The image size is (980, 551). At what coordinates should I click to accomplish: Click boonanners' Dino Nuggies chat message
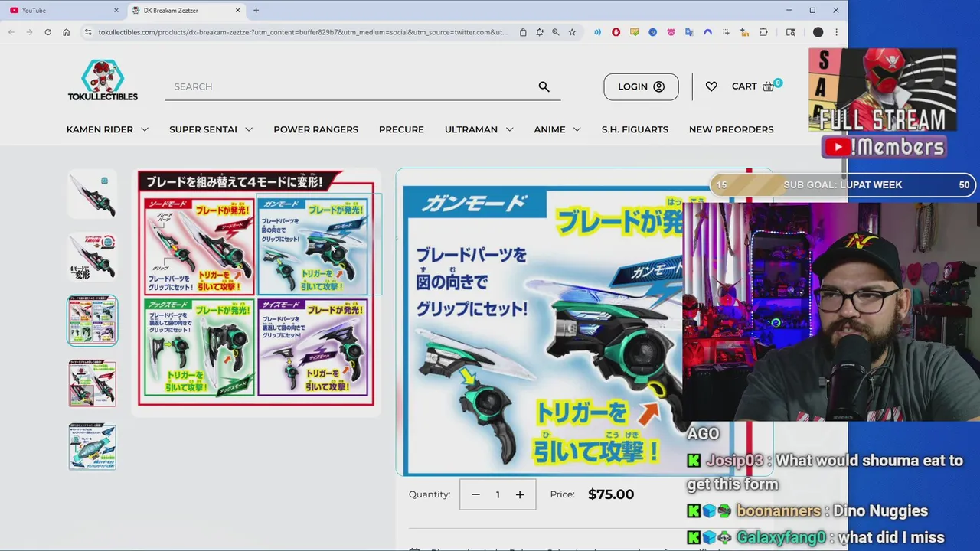point(808,510)
